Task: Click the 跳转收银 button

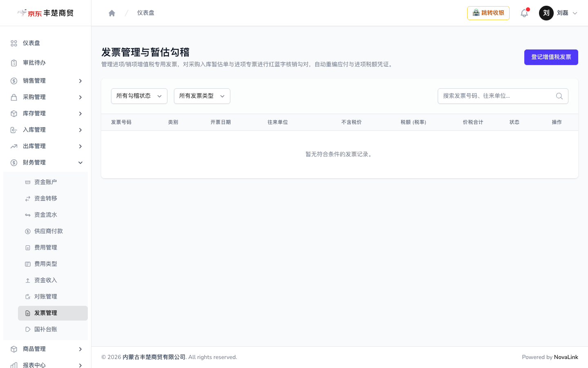Action: pos(488,13)
